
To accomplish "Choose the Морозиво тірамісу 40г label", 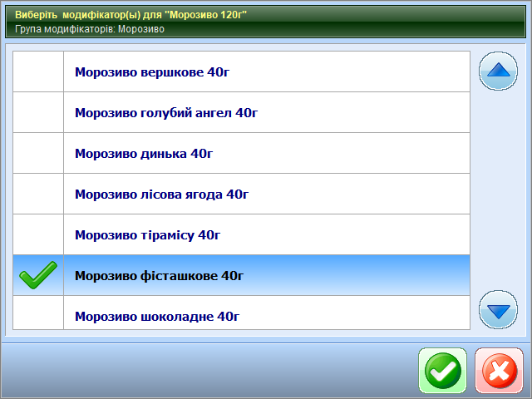I will coord(147,234).
